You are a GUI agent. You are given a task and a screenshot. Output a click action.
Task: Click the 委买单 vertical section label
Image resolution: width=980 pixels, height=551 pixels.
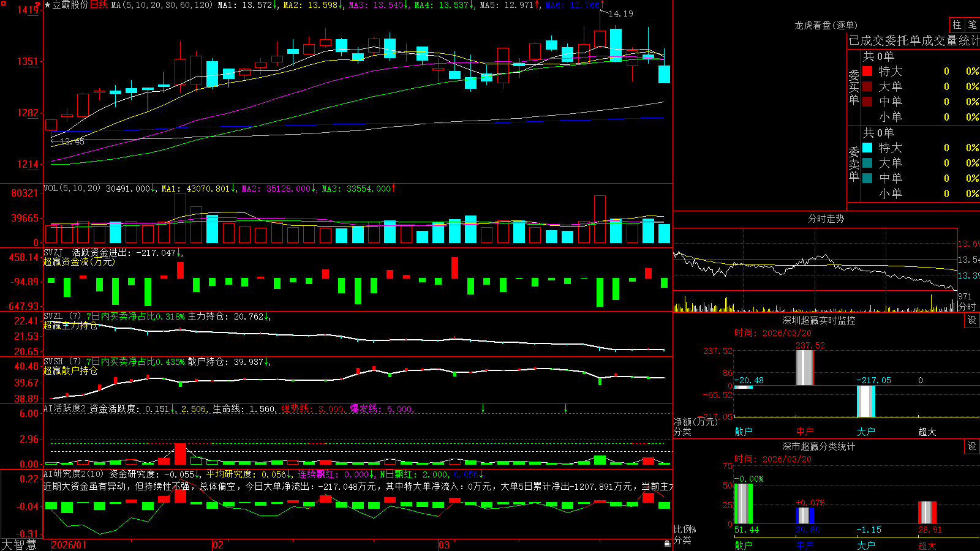pos(854,88)
